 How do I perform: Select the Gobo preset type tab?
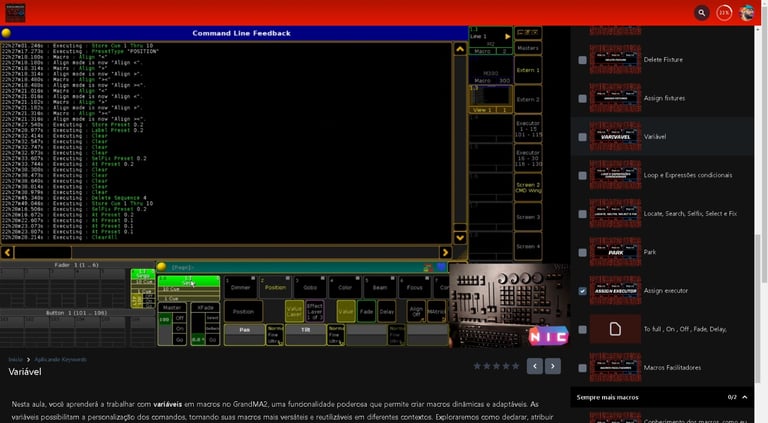click(310, 287)
